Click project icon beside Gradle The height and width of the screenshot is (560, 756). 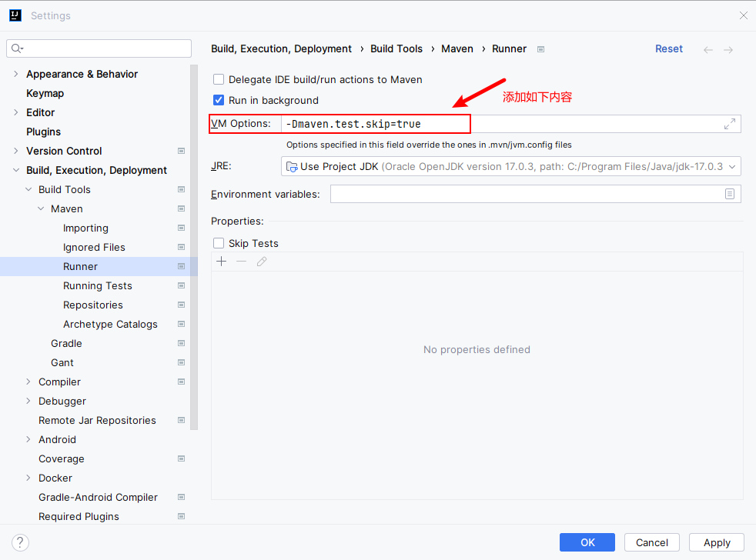pyautogui.click(x=181, y=344)
